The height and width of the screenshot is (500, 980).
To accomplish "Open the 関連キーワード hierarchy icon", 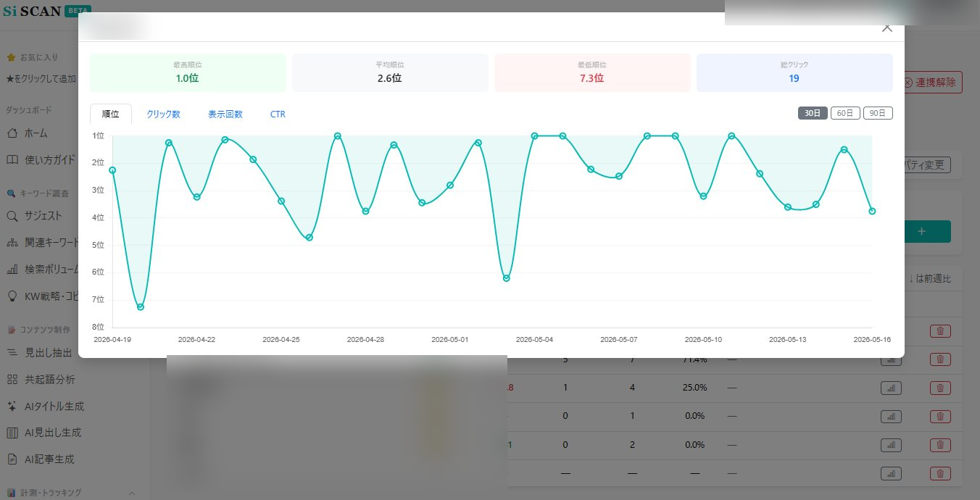I will pos(12,243).
